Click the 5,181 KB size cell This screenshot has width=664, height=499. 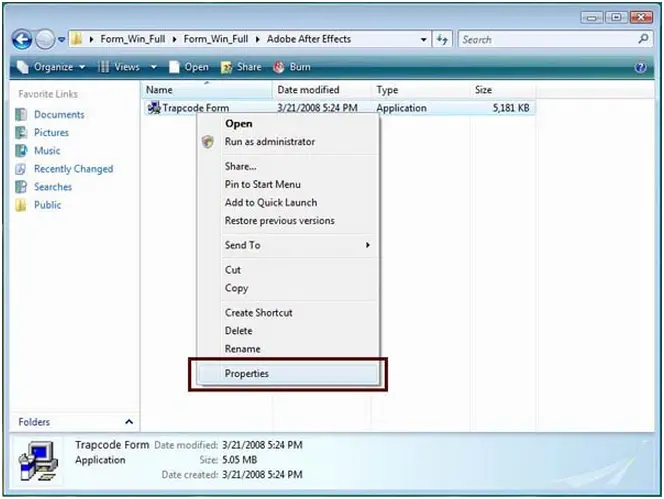511,108
